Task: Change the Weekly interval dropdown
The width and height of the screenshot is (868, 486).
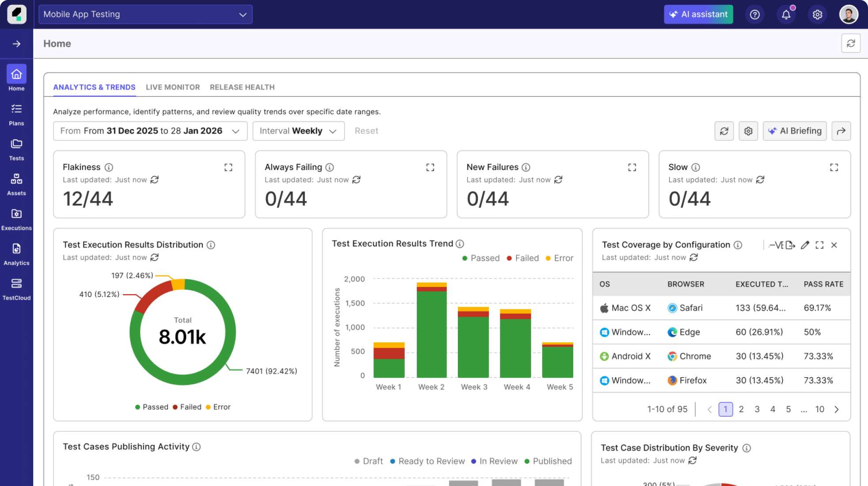Action: coord(298,131)
